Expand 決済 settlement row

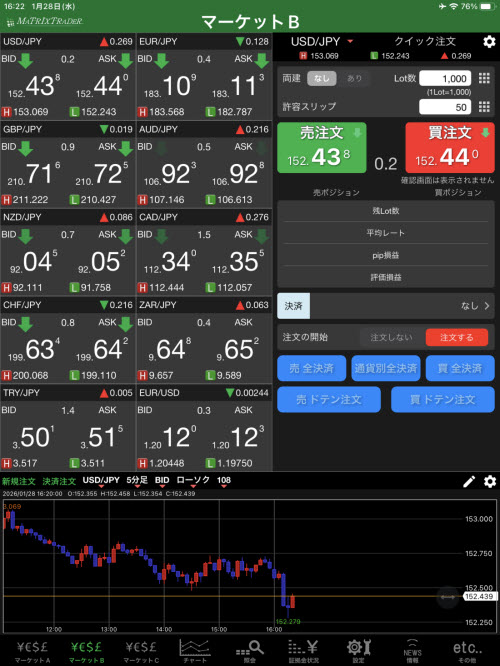tap(386, 306)
